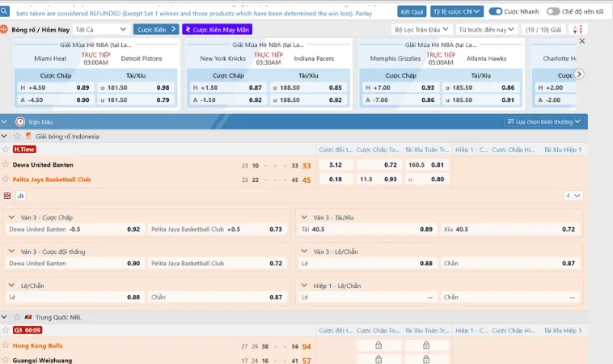Favorite Dewa United Banten with star icon
613x364 pixels.
6,165
